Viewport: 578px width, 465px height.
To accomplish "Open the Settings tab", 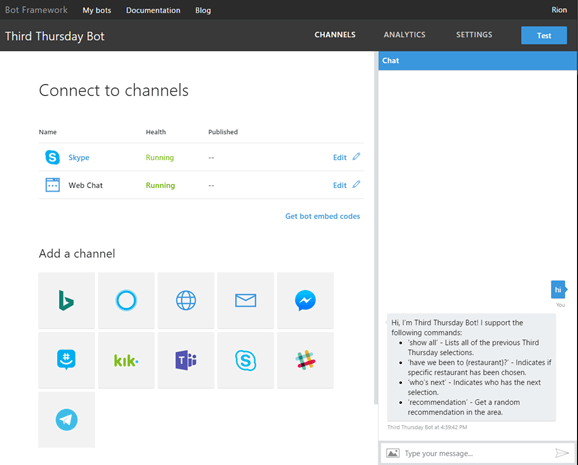I will 474,35.
